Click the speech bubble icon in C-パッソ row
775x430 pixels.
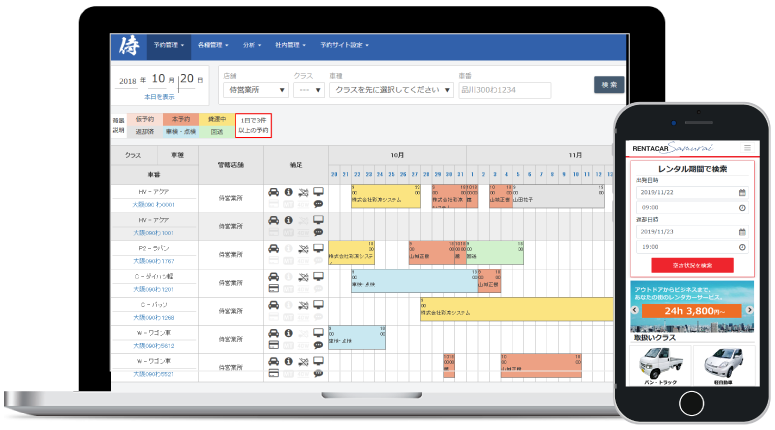(318, 317)
